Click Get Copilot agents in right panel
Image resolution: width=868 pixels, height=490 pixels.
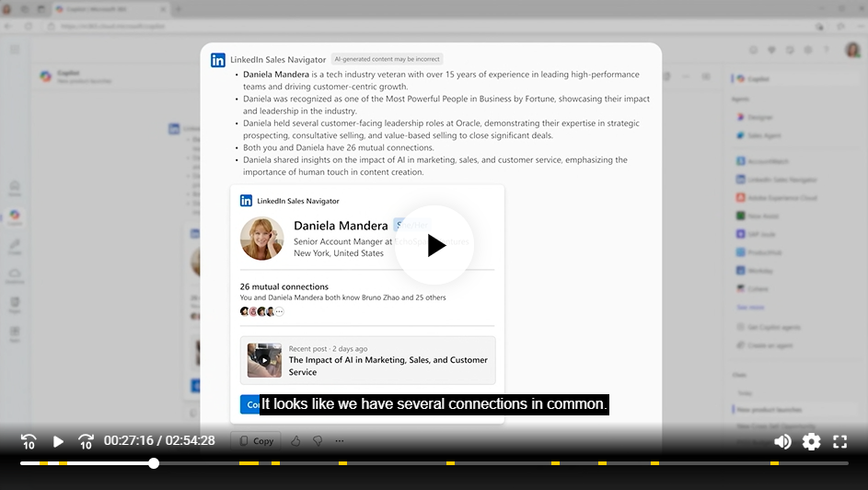(x=769, y=327)
